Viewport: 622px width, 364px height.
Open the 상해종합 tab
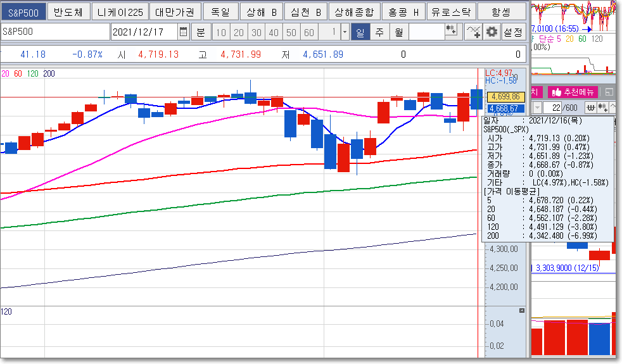tap(355, 12)
